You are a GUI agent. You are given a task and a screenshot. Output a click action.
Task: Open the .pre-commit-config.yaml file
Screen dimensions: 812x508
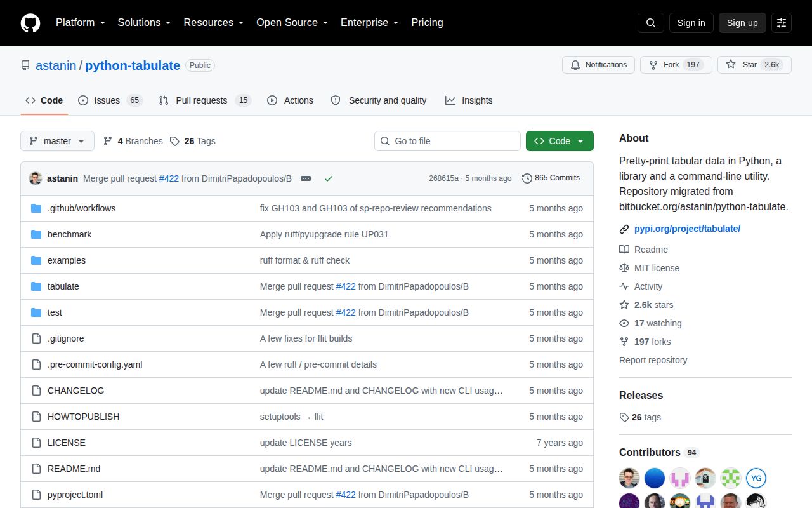pyautogui.click(x=95, y=364)
